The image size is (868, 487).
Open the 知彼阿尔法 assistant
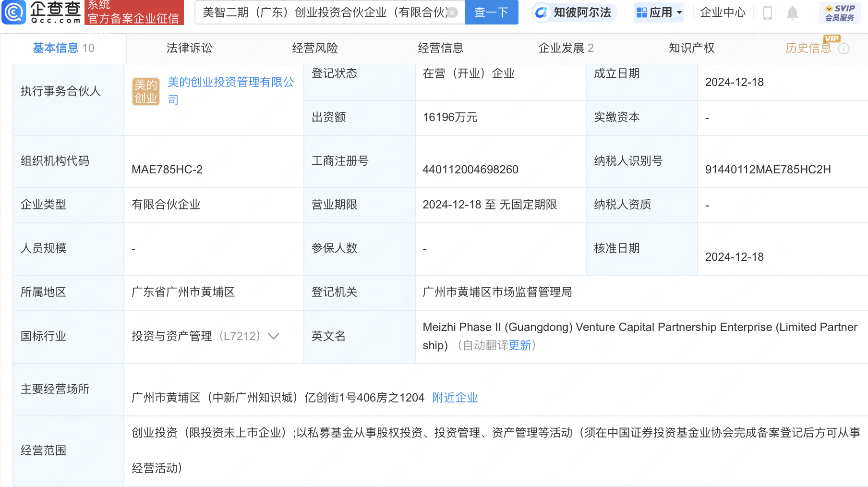(574, 12)
